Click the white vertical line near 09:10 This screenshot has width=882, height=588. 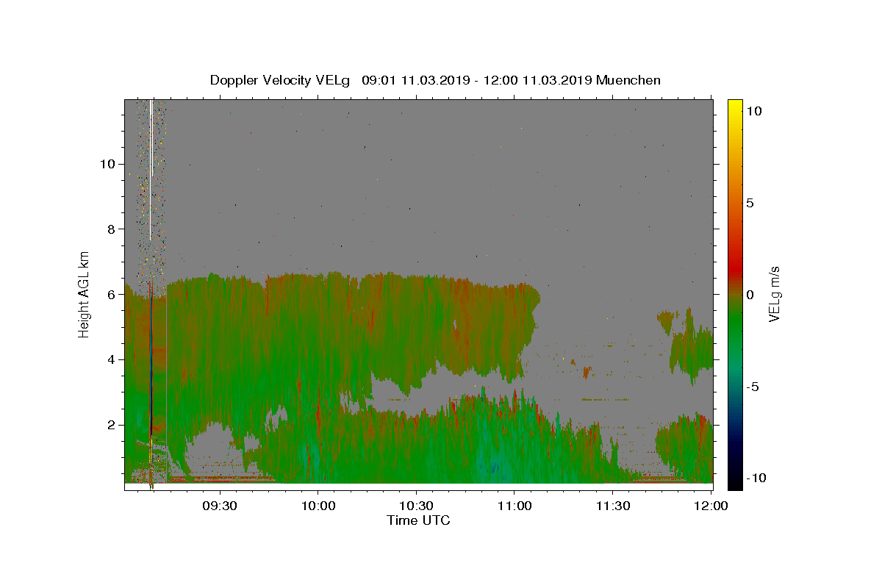151,169
